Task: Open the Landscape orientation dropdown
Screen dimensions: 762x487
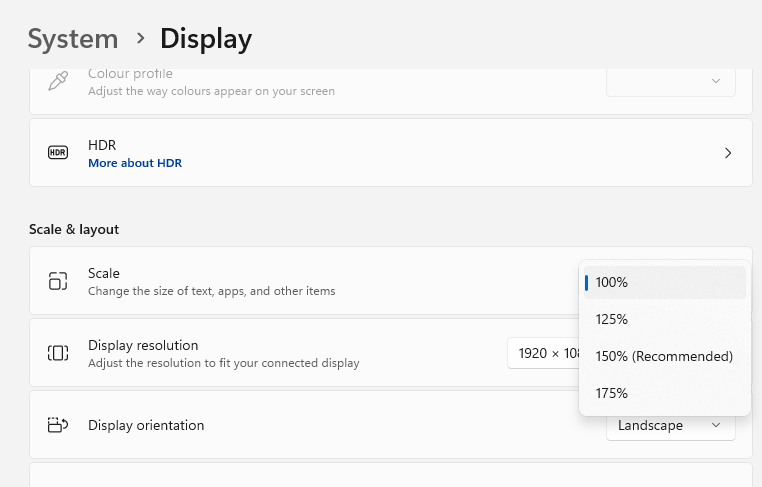Action: point(671,426)
